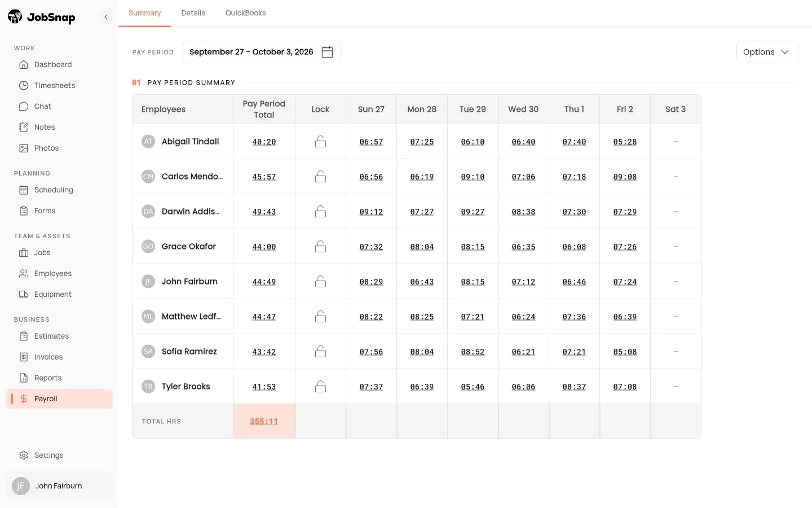This screenshot has width=812, height=508.
Task: Switch to the Summary tab
Action: point(145,13)
